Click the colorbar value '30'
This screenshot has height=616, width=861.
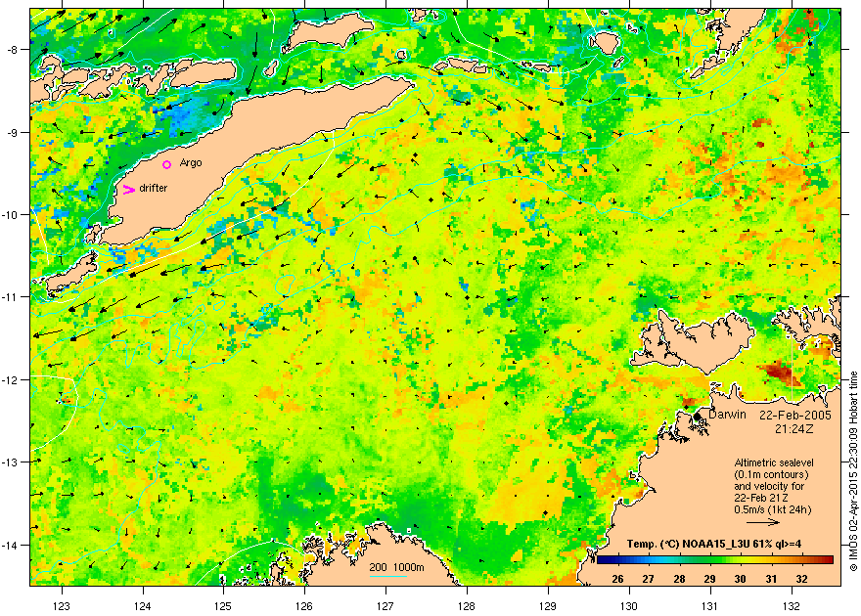click(x=741, y=579)
